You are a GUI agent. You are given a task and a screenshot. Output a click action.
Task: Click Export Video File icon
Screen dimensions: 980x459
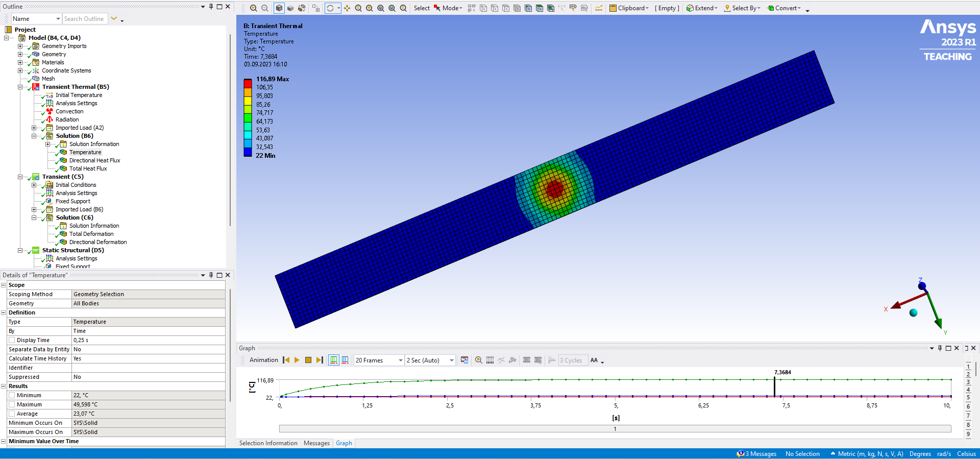click(464, 360)
